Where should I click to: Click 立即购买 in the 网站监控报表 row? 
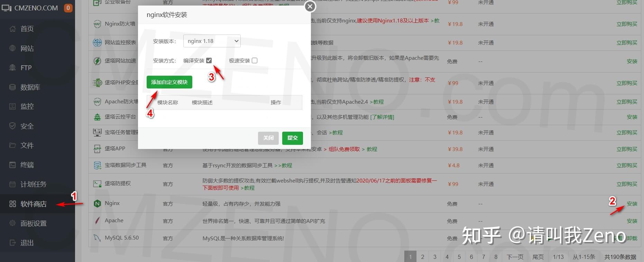(x=627, y=43)
